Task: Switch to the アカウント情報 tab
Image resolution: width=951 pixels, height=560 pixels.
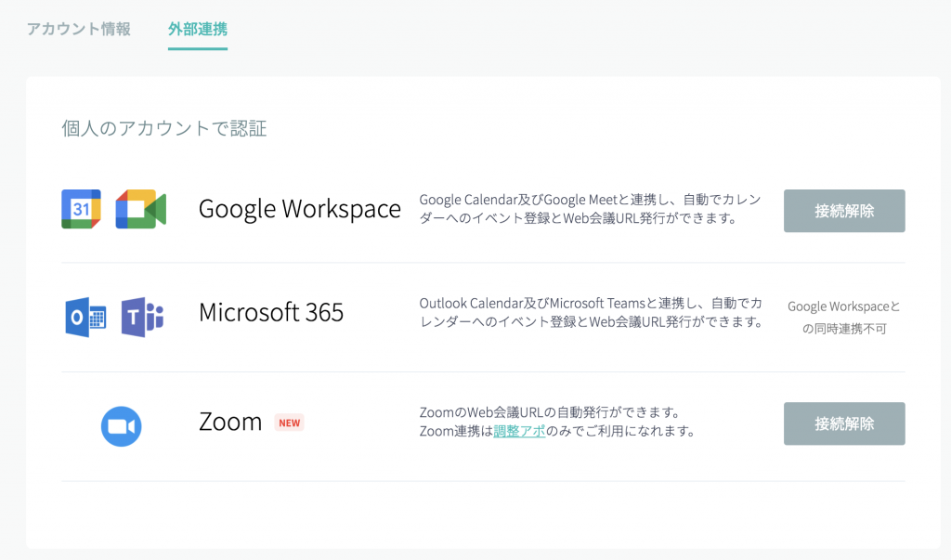Action: (x=79, y=29)
